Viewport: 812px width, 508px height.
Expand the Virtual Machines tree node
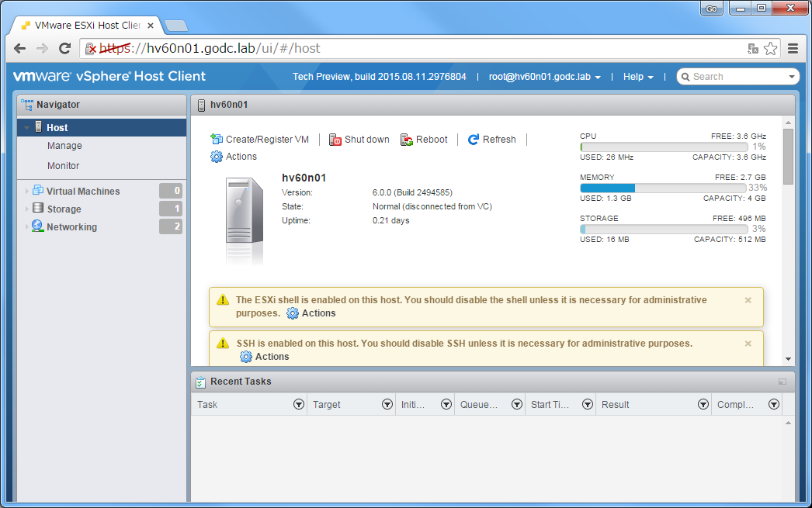(27, 192)
